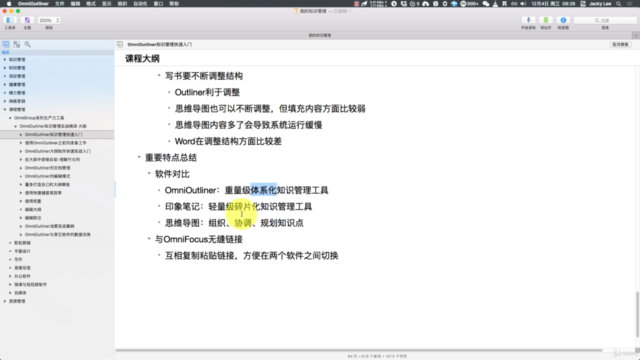Open the 文件 menu
640x360 pixels.
pyautogui.click(x=60, y=4)
